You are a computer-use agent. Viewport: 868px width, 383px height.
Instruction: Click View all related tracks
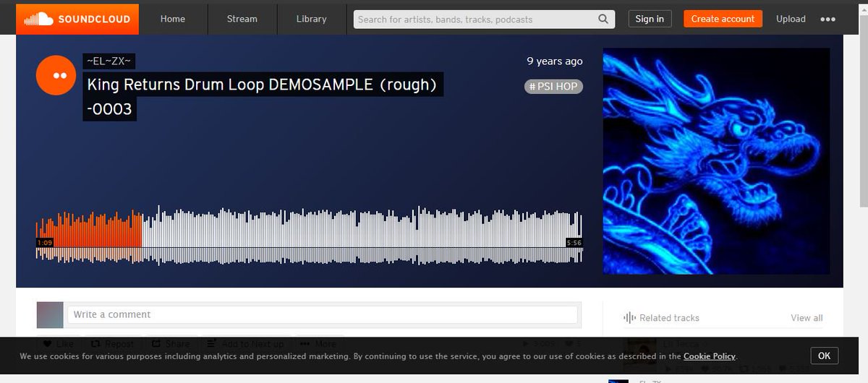pyautogui.click(x=807, y=318)
